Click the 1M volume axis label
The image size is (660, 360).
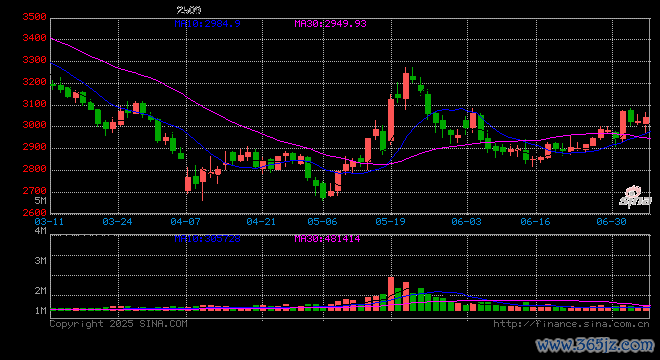coord(40,311)
